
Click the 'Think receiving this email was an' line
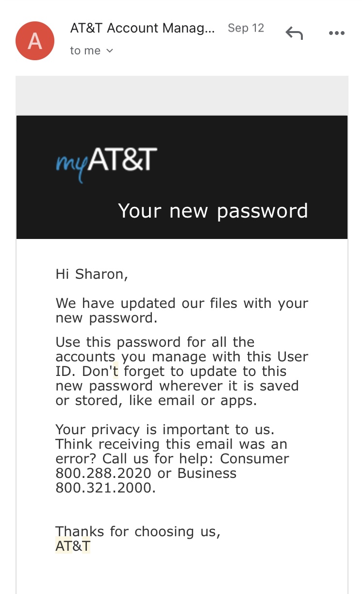(x=171, y=444)
